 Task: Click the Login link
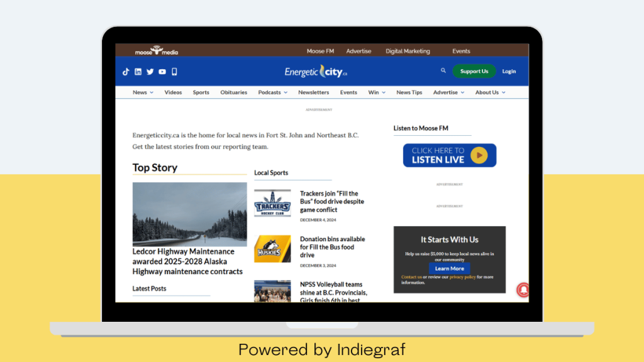[x=509, y=72]
